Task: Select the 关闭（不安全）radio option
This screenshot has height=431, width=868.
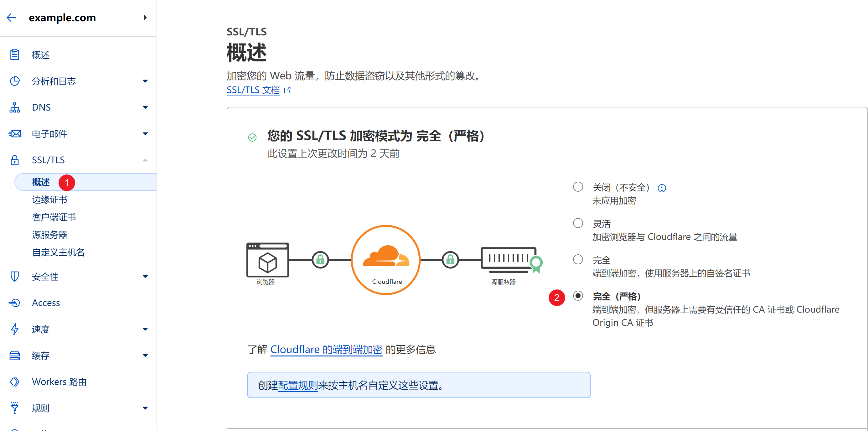Action: pos(578,187)
